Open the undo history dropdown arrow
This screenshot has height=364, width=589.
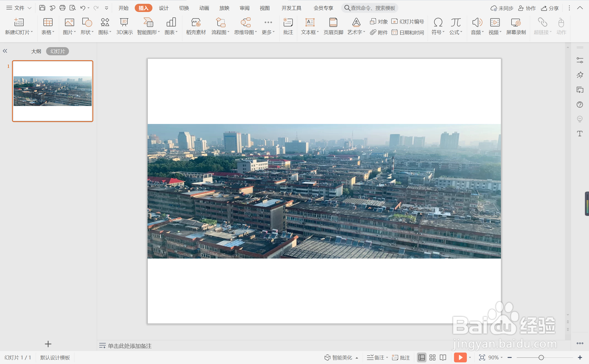click(89, 8)
